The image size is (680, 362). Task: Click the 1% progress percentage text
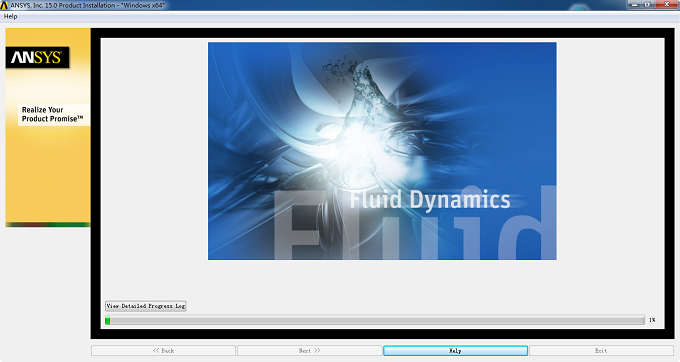(652, 320)
